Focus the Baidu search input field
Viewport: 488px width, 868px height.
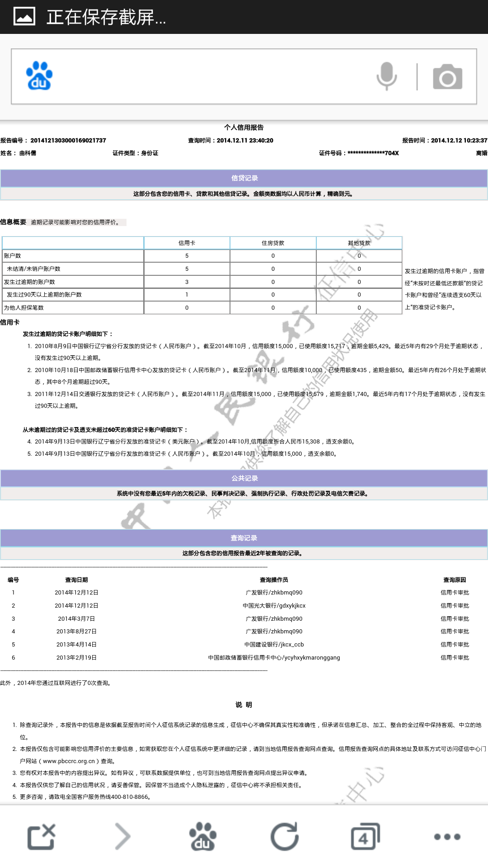(x=244, y=76)
